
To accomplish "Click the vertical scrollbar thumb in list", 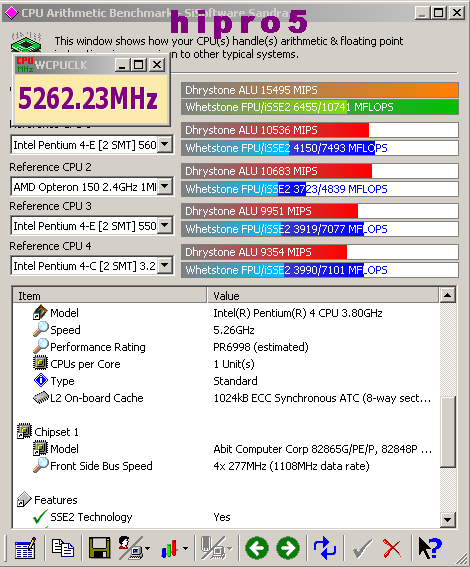I will 448,432.
